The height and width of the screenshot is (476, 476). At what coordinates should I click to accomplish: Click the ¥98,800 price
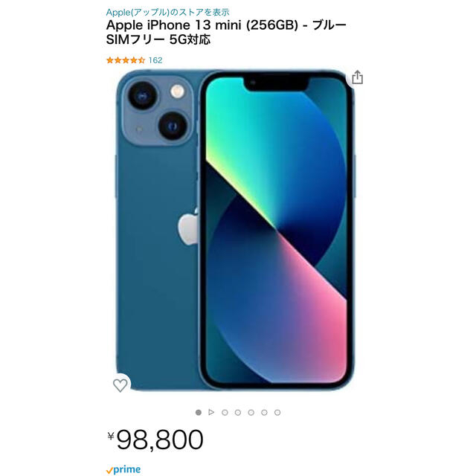pyautogui.click(x=155, y=440)
